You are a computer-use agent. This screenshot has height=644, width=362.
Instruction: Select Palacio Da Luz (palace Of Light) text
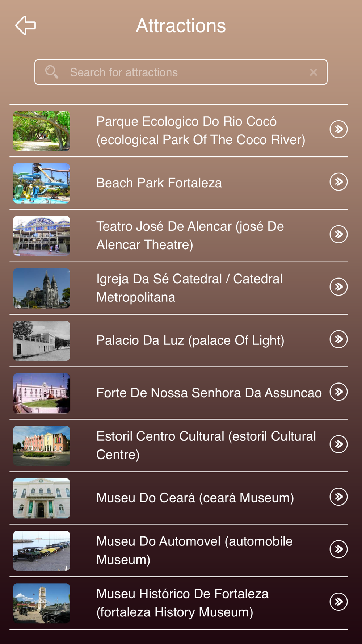(190, 340)
